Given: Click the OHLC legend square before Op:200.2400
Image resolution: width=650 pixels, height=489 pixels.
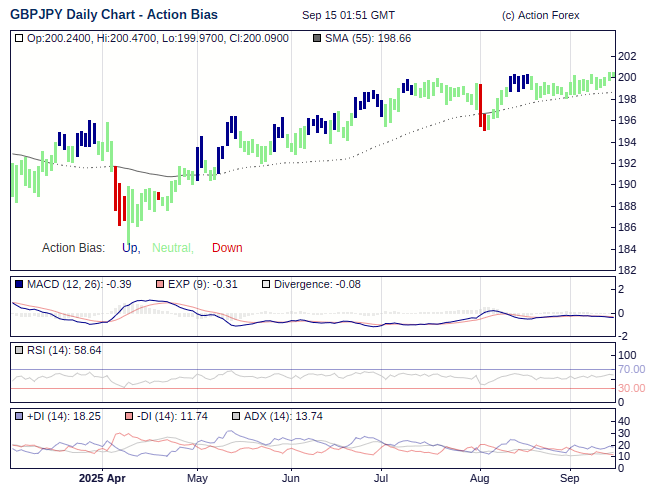Looking at the screenshot, I should coord(19,38).
